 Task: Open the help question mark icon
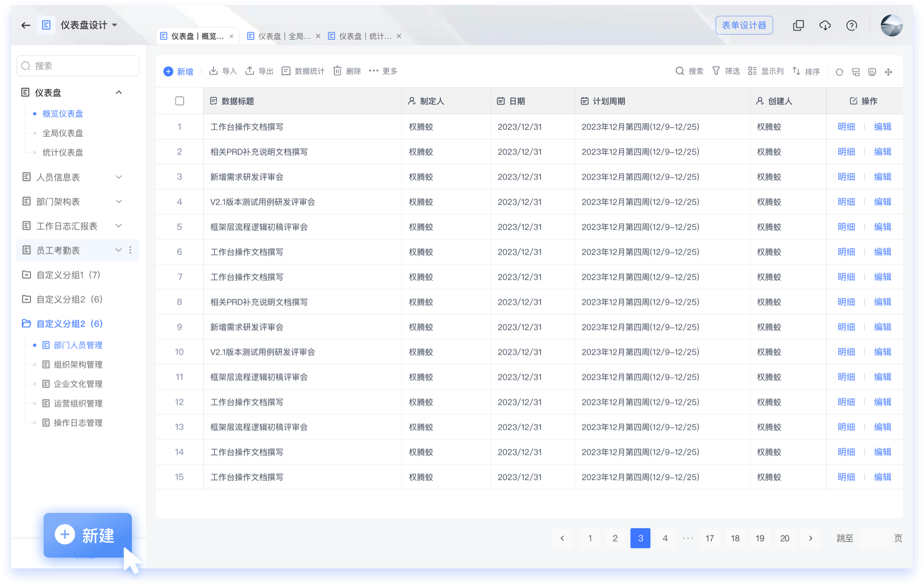click(851, 25)
